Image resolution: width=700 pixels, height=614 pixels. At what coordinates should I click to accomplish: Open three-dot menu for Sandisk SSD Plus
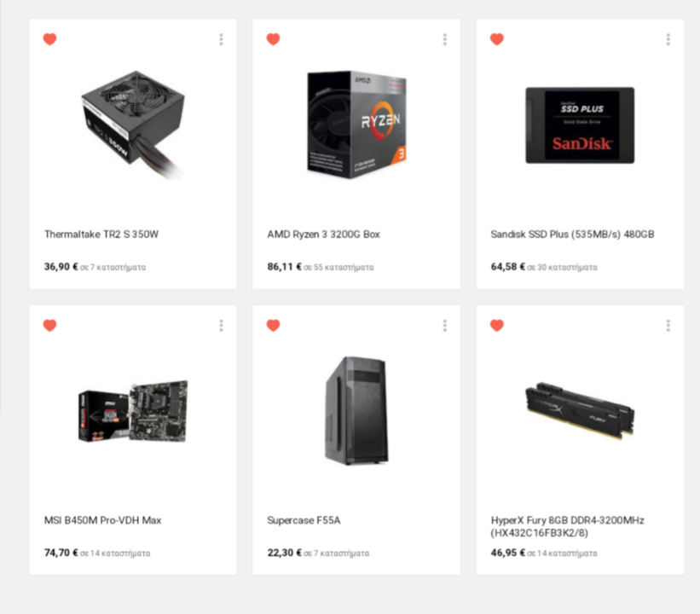(668, 39)
